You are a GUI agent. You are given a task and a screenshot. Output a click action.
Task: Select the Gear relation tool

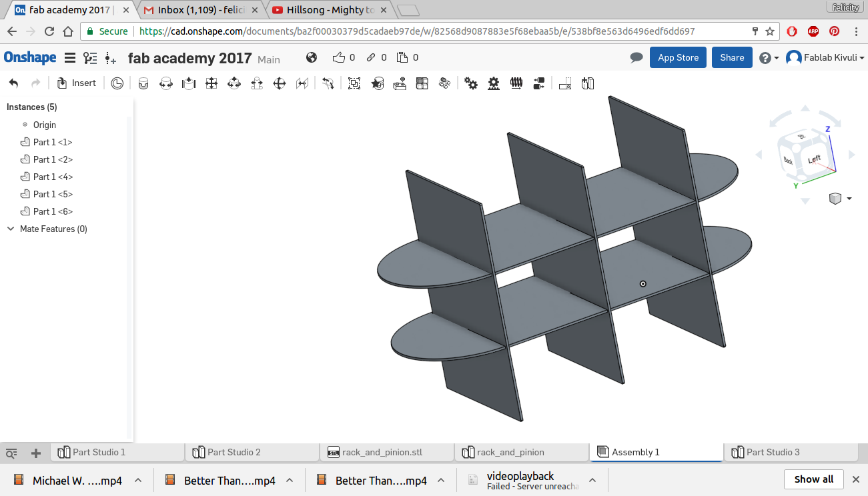pyautogui.click(x=471, y=83)
